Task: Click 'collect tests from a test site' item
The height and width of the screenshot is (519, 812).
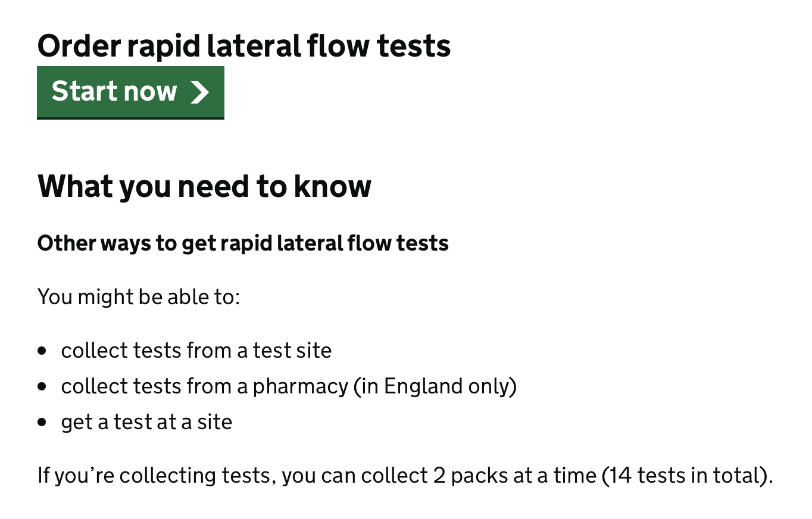Action: coord(196,351)
